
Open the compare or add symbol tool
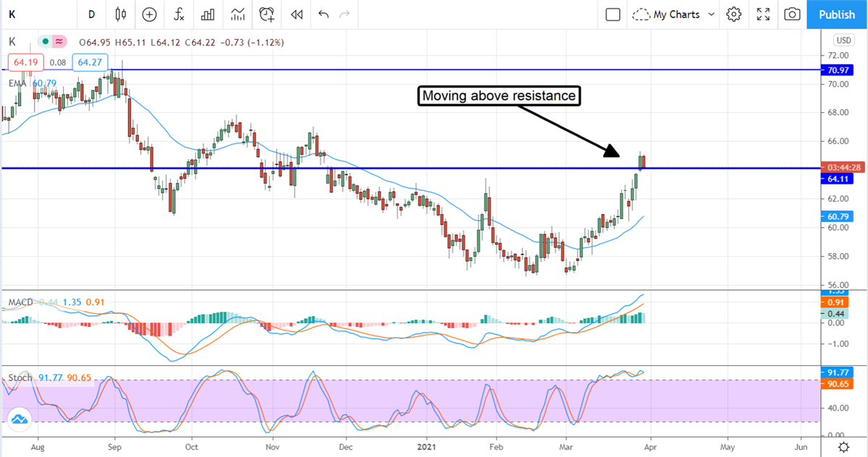click(x=149, y=14)
